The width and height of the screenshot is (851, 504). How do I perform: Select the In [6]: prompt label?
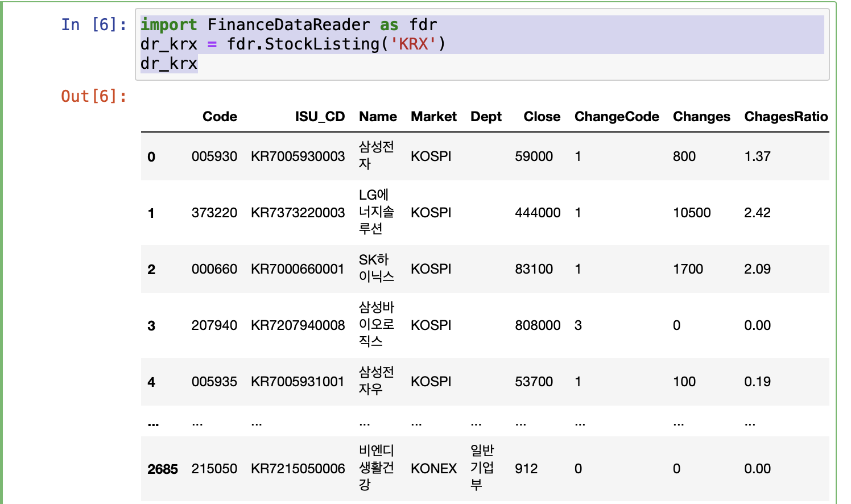pos(94,24)
